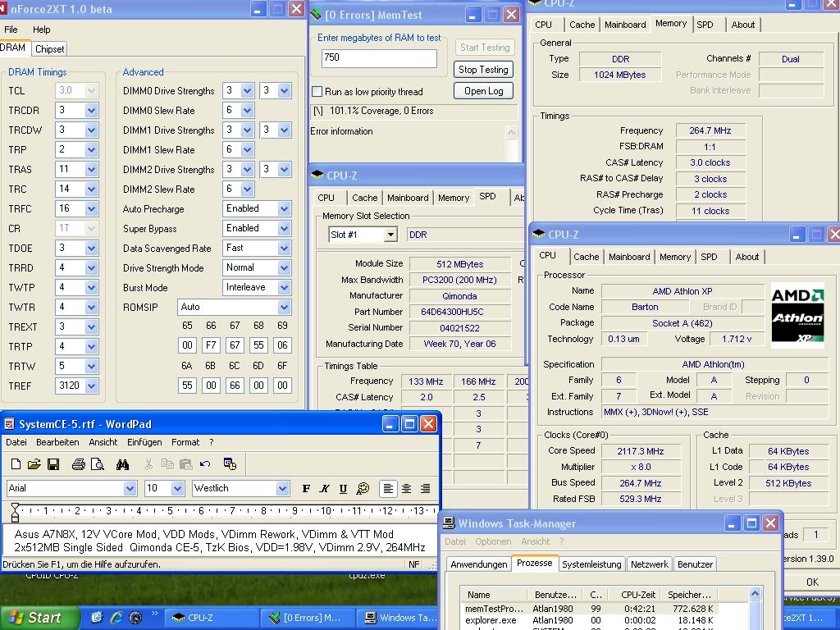Switch to Anwendungen tab in Task-Manager
The image size is (840, 630).
point(478,564)
